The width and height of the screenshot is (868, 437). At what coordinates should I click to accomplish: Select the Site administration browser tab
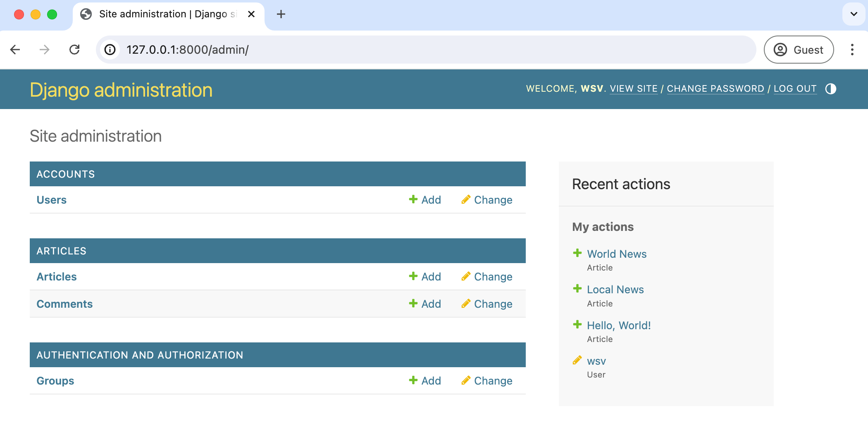(x=169, y=16)
